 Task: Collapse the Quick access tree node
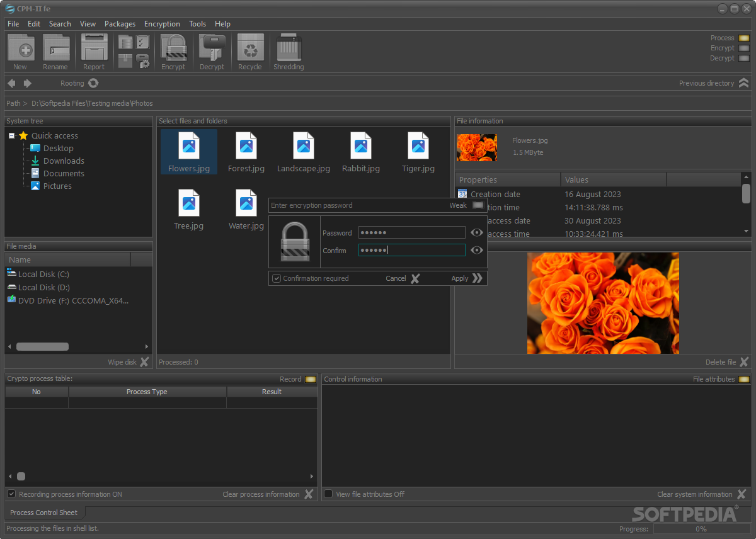point(12,135)
